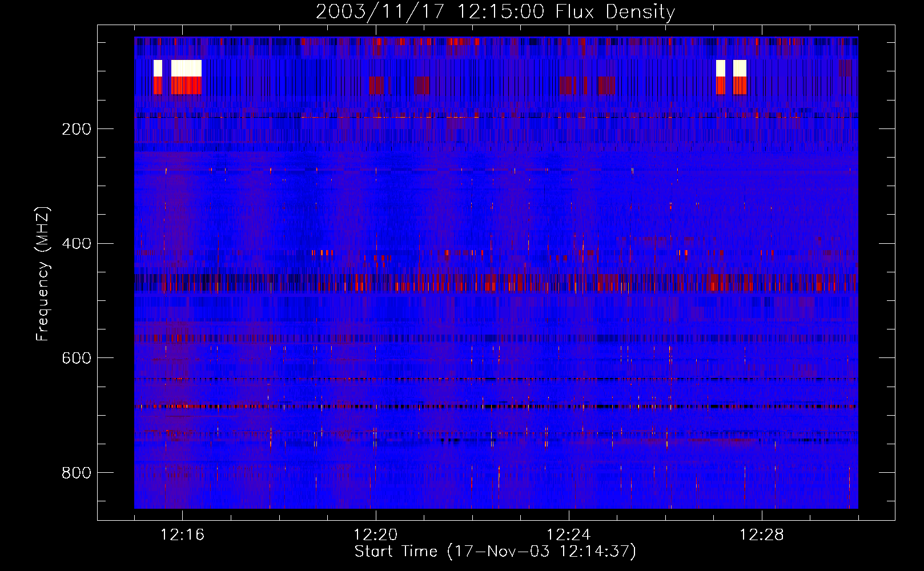Click the 'Frequency (MHZ)' axis label

(42, 274)
